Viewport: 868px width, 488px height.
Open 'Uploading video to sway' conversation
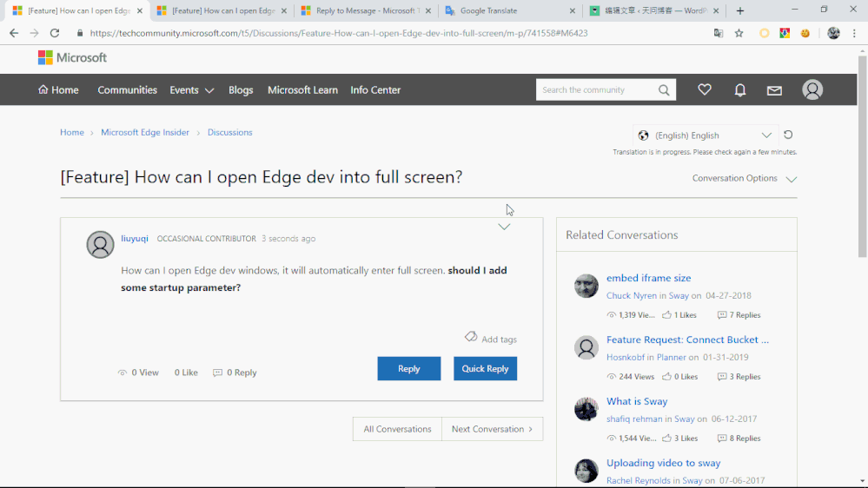(663, 463)
